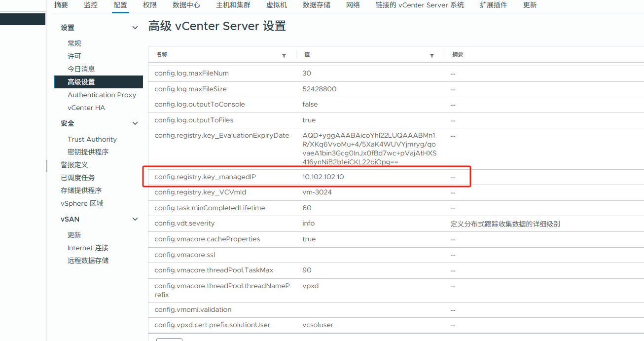Click the 定义分布式跟踪收集数据的详细级别 description
This screenshot has height=341, width=644.
505,224
